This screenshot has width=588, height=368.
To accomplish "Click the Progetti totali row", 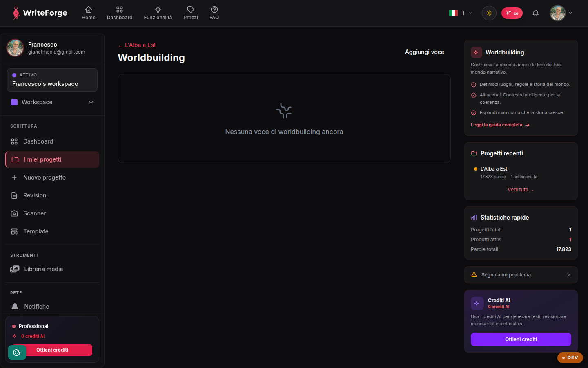I will coord(521,230).
